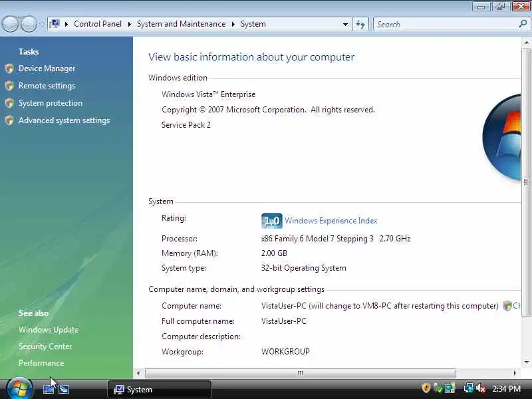Restore down the System window
The image size is (532, 399).
click(501, 7)
